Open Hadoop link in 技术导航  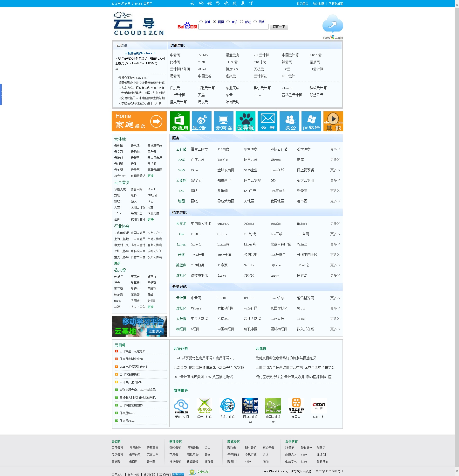point(302,224)
